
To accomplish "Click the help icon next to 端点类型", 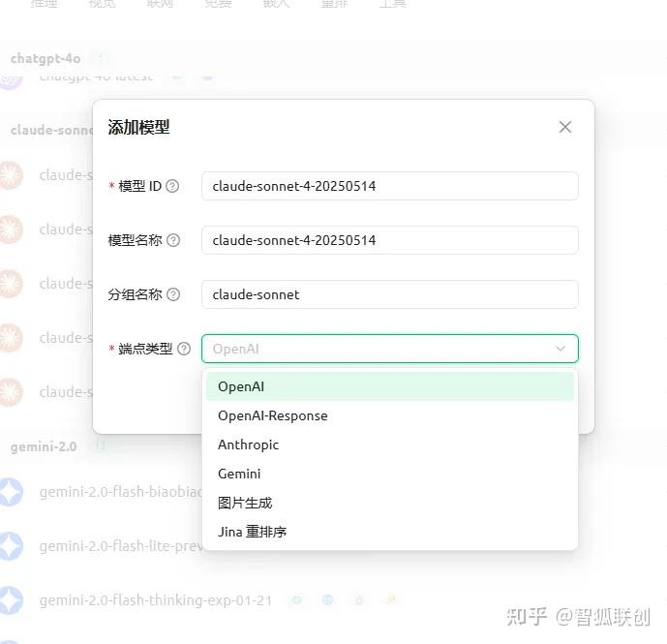I will click(184, 349).
